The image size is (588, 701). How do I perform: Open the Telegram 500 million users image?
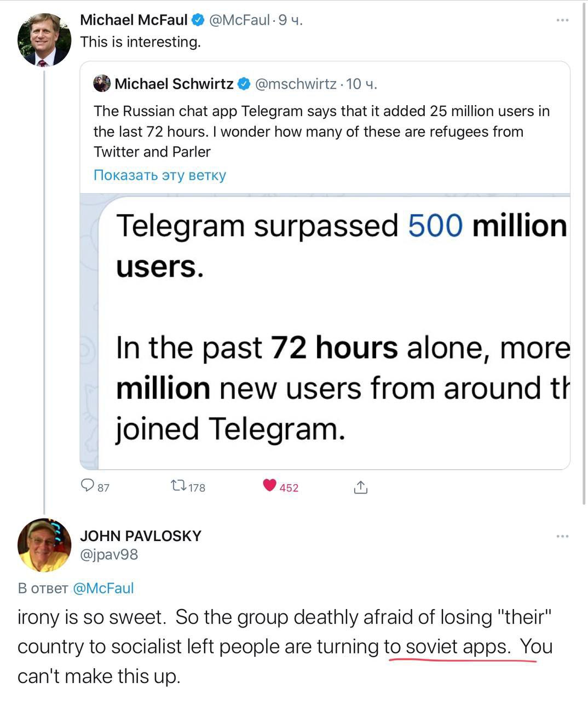coord(325,331)
